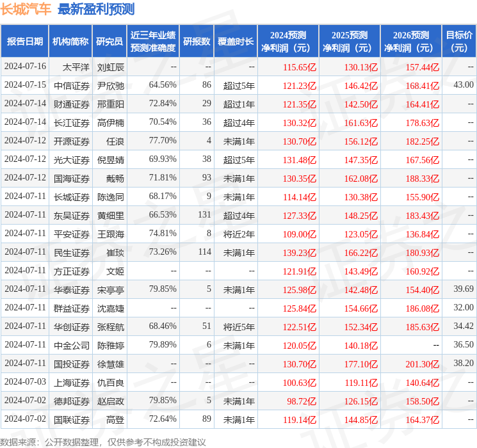Click the date 2024-07-15
Screen dimensions: 477x448
point(25,84)
